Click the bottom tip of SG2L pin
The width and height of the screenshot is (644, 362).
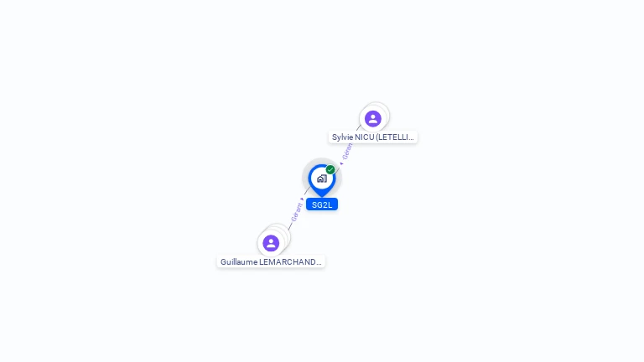[x=322, y=195]
